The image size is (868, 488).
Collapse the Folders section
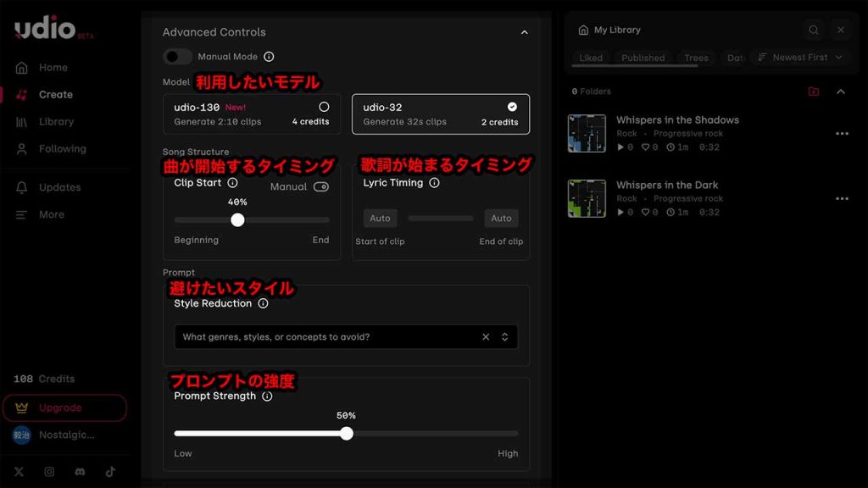coord(840,91)
